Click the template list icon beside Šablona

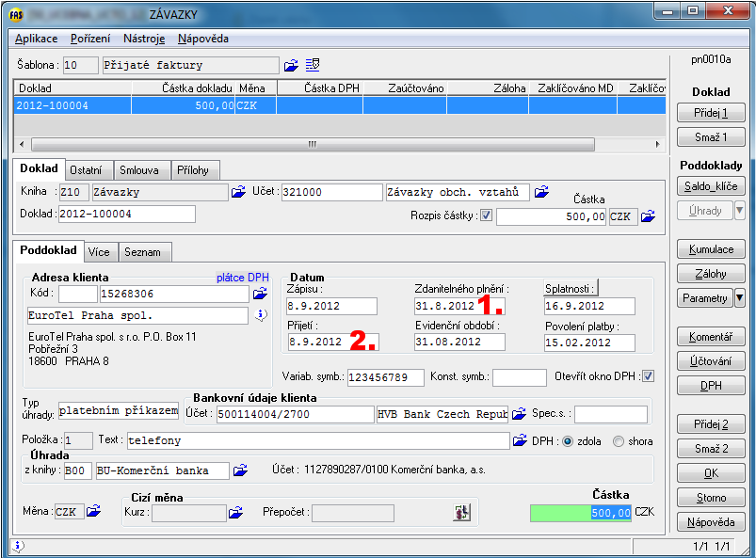pos(313,65)
